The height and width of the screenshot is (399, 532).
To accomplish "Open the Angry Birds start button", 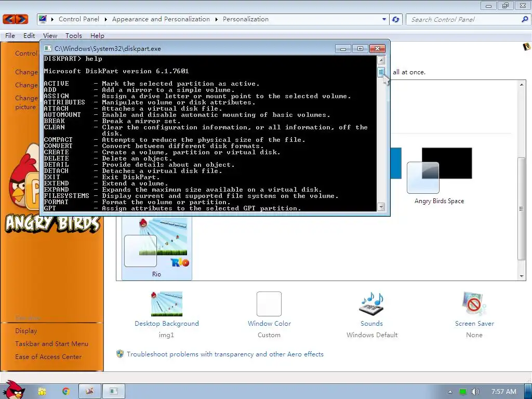I will [x=14, y=390].
